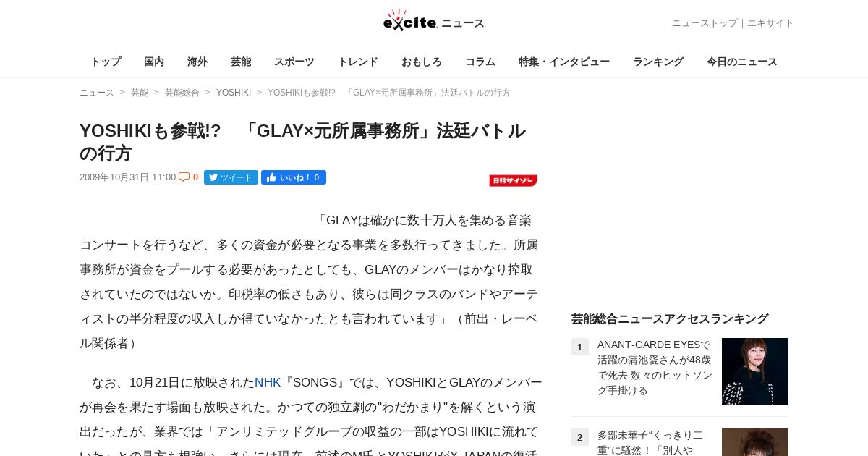The width and height of the screenshot is (868, 456).
Task: Open the 国内 nav item
Action: coord(154,62)
